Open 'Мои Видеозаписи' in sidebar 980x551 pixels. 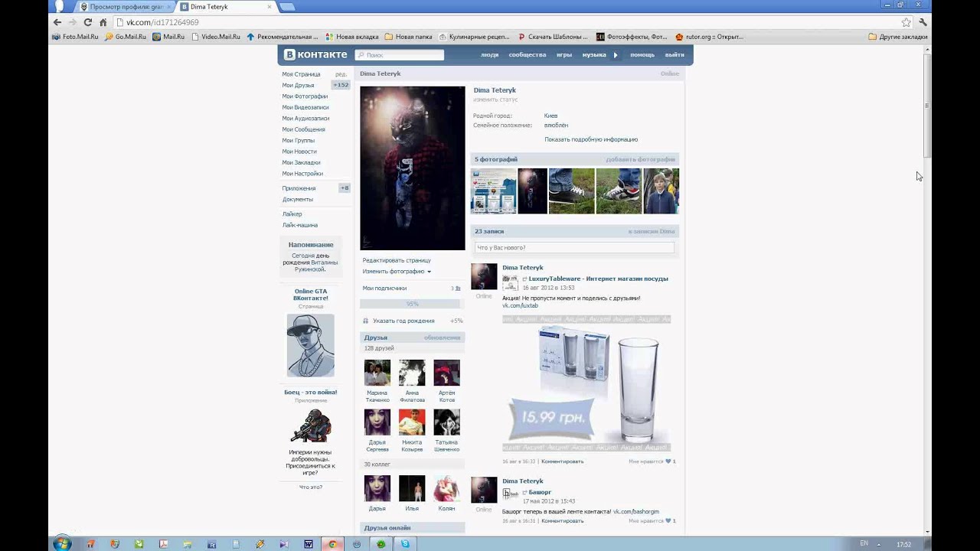tap(305, 107)
